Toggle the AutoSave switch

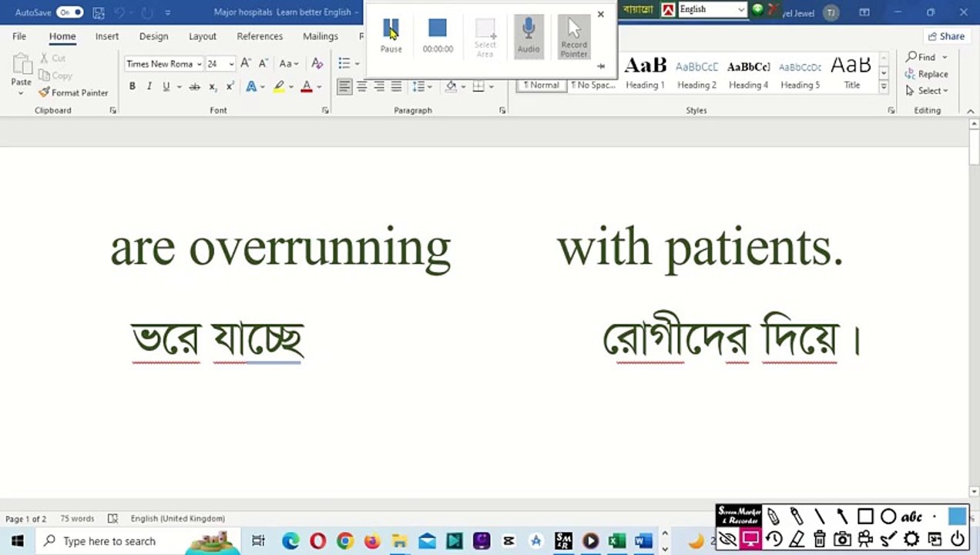[69, 12]
